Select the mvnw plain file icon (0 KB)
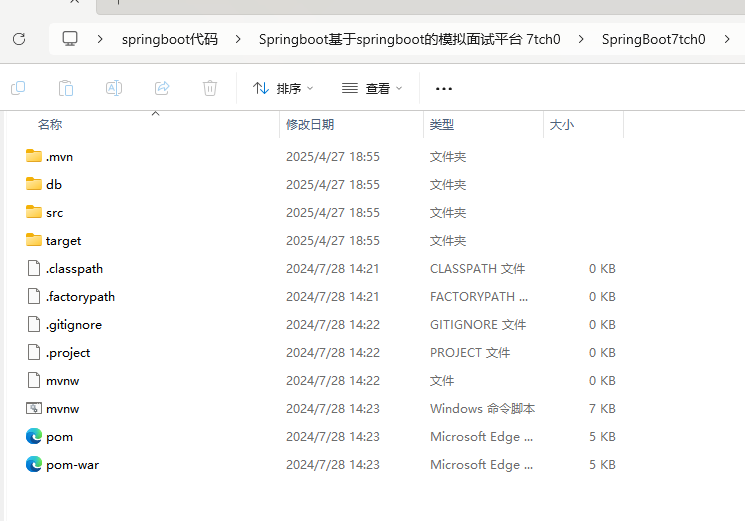The image size is (745, 521). click(x=34, y=380)
